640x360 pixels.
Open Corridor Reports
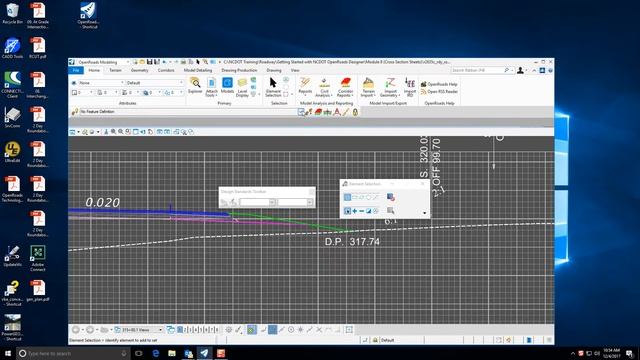(x=345, y=87)
